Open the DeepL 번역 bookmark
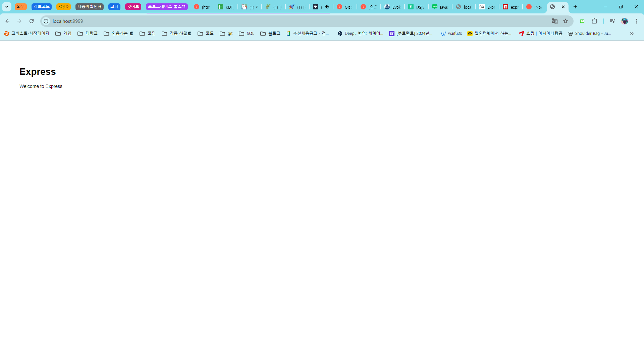644x349 pixels. 360,34
